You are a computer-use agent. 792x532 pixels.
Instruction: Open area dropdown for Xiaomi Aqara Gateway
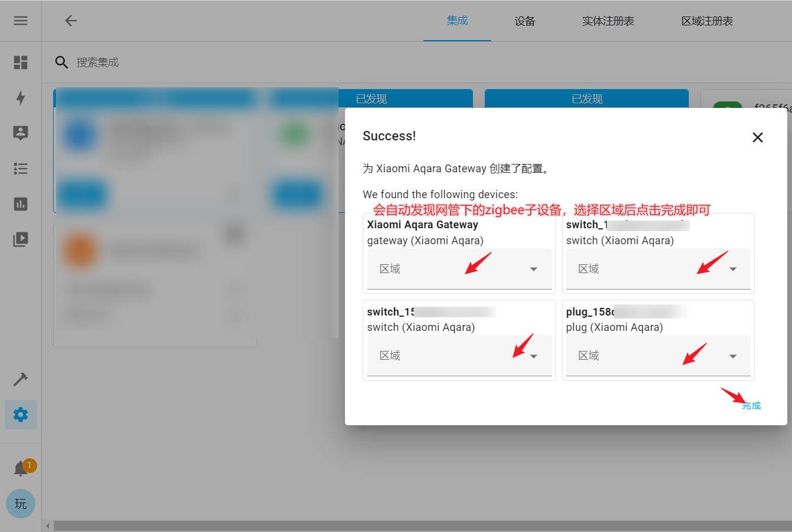point(459,269)
